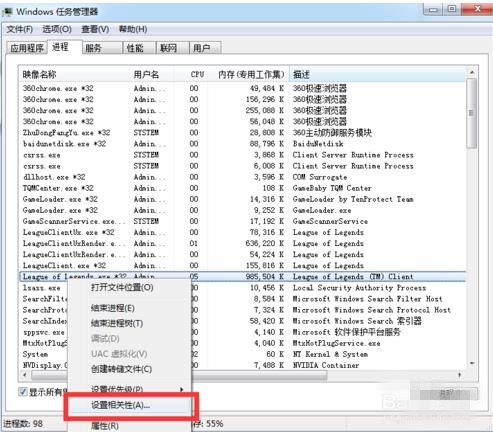Choose 打开文件位置(O) in context menu
Screen dimensions: 493x432
pos(122,287)
